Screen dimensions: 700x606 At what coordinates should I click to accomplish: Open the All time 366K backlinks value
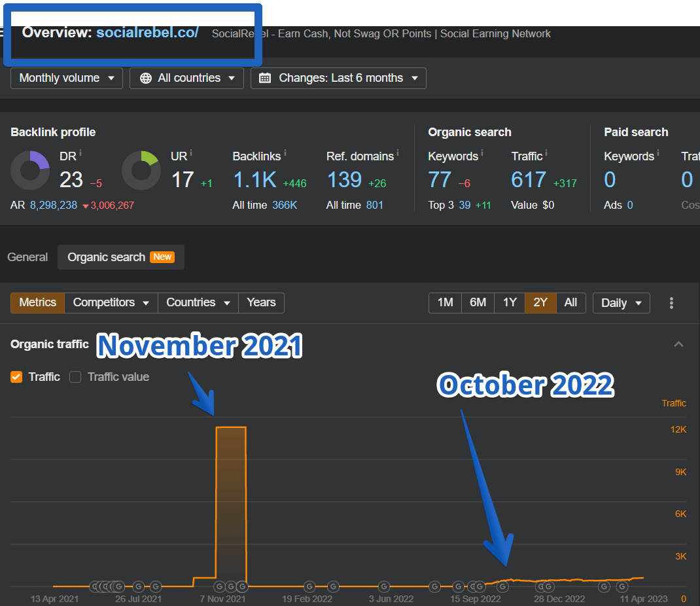click(285, 205)
